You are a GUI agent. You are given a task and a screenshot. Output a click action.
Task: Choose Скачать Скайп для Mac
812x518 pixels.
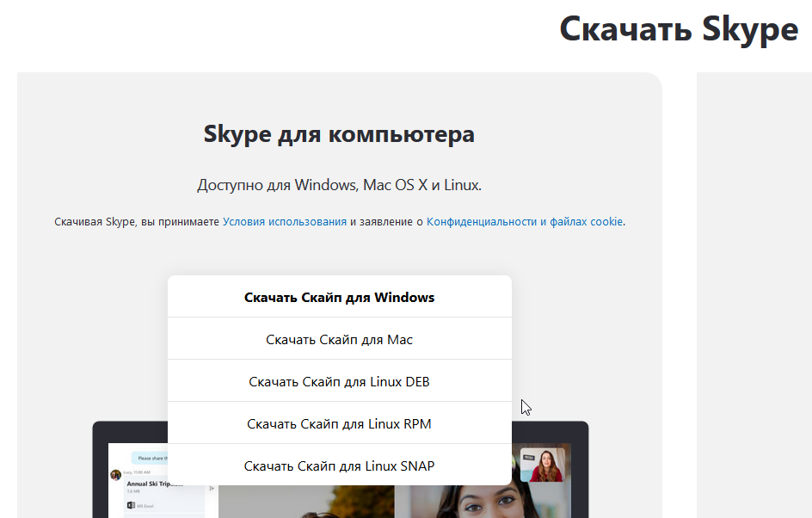click(x=339, y=339)
